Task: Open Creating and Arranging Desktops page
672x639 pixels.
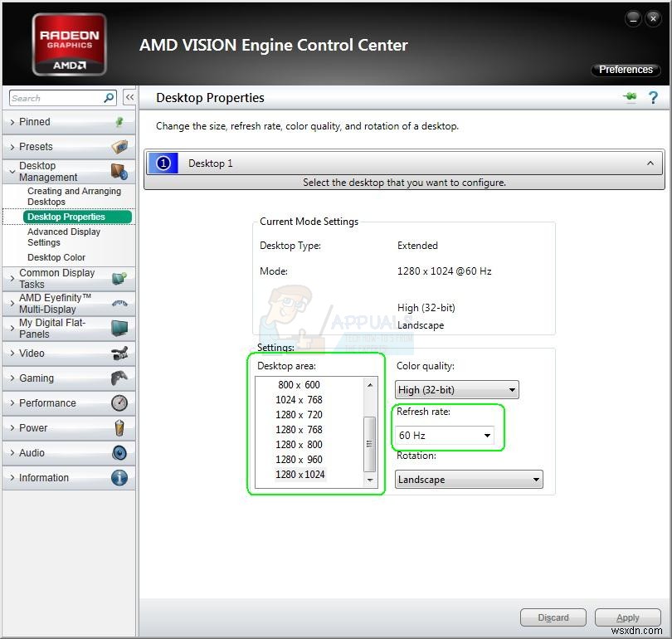Action: pyautogui.click(x=74, y=197)
